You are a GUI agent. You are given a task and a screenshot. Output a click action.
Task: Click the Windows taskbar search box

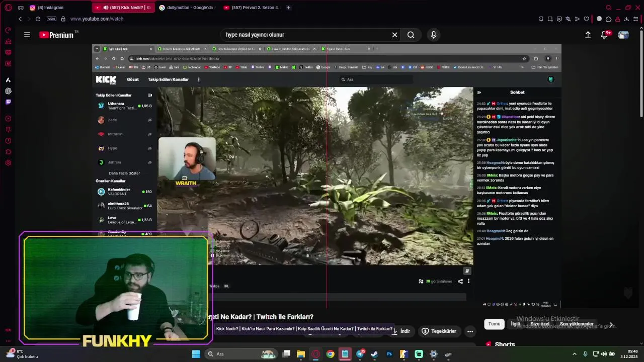(242, 354)
